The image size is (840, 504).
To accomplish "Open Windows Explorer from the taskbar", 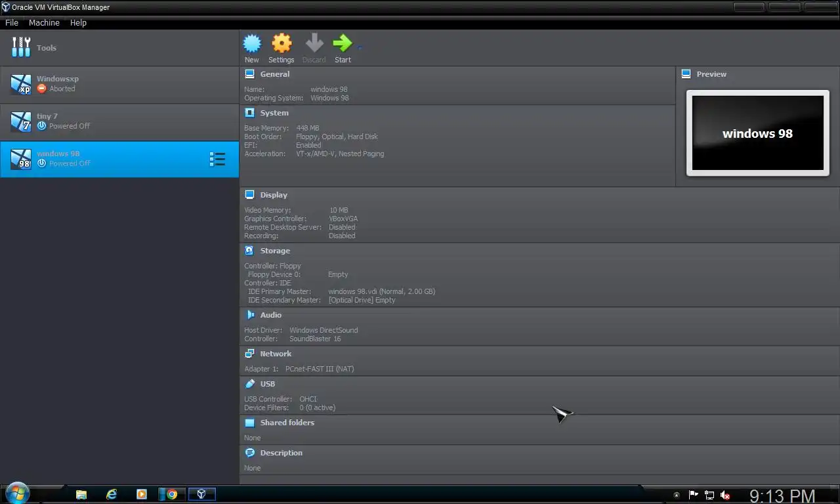I will point(81,494).
